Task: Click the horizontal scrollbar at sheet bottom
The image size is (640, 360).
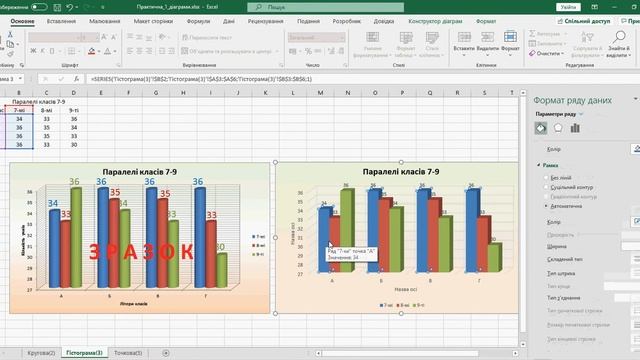Action: [x=400, y=353]
